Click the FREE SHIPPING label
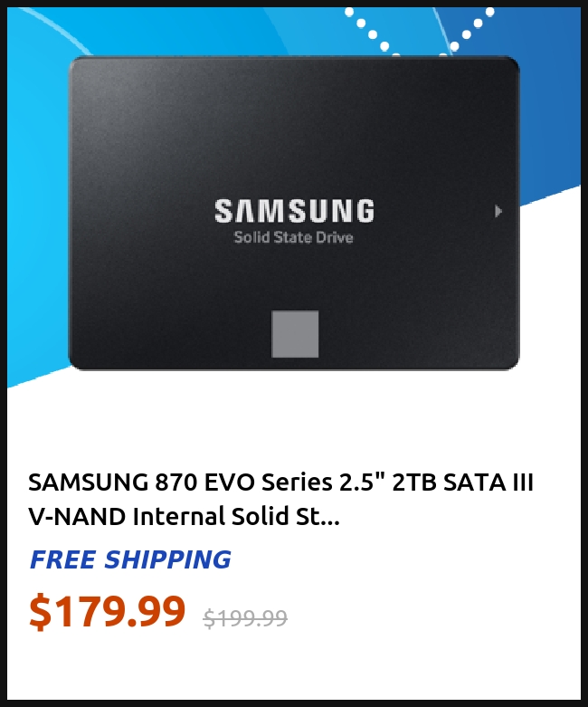588x707 pixels. click(x=130, y=559)
